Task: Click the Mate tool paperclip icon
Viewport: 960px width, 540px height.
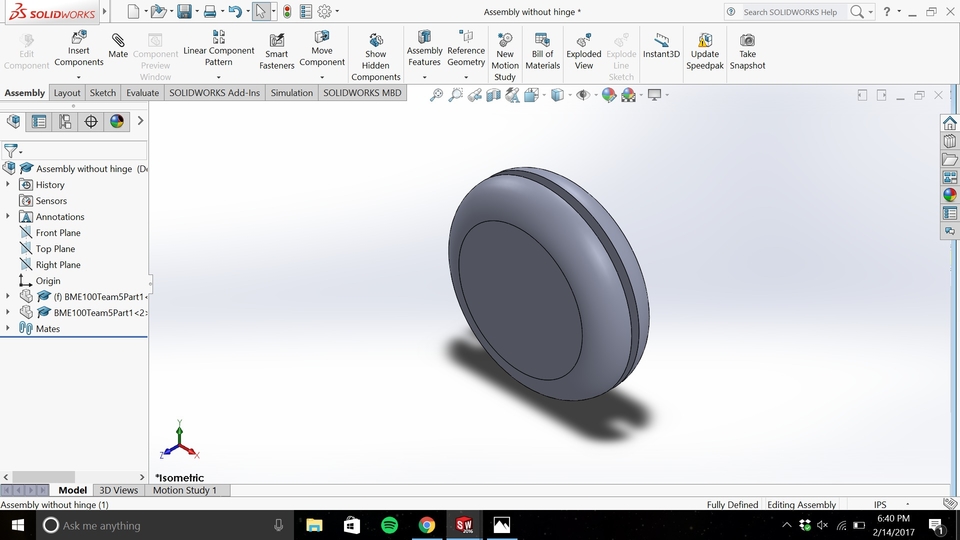Action: coord(118,40)
